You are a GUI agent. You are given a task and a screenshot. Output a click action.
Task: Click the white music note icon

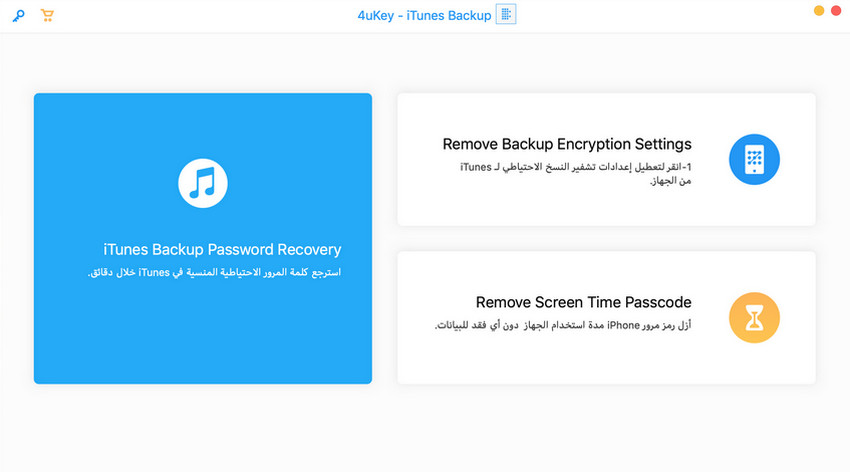point(203,183)
